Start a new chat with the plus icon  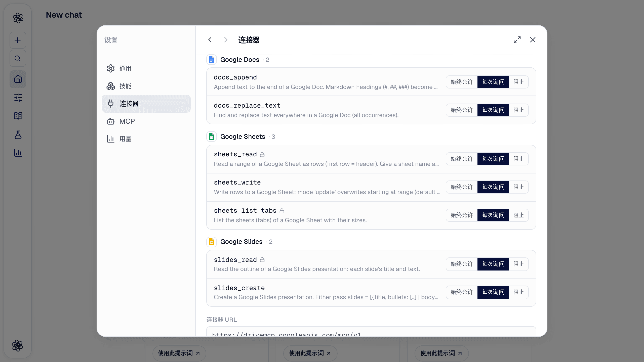click(18, 40)
